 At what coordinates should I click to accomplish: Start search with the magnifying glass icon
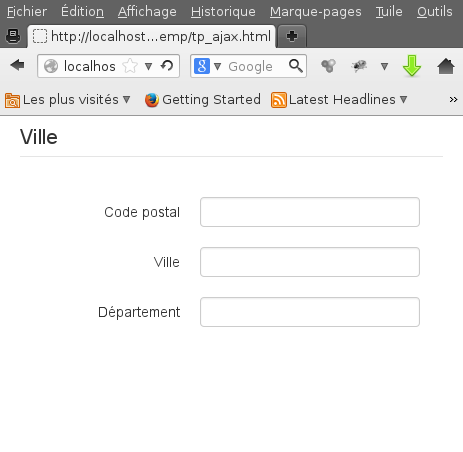tap(296, 66)
